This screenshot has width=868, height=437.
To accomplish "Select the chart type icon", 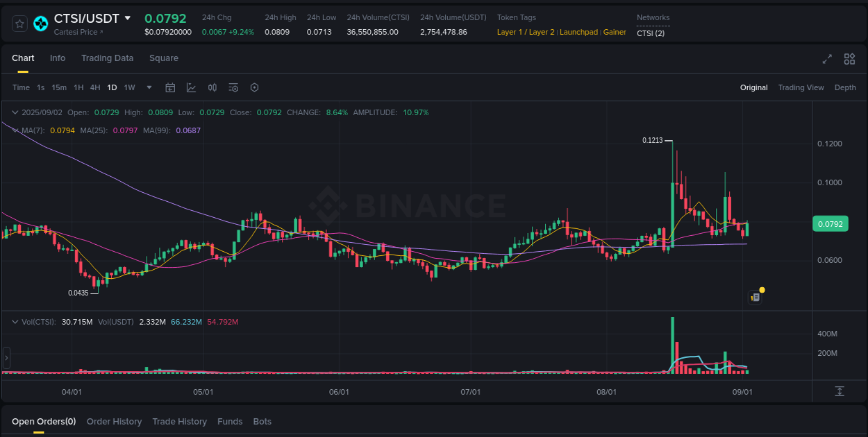I will (x=191, y=87).
